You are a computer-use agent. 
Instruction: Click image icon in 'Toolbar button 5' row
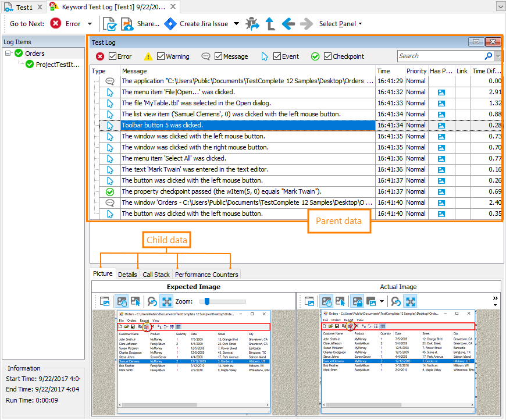(441, 125)
